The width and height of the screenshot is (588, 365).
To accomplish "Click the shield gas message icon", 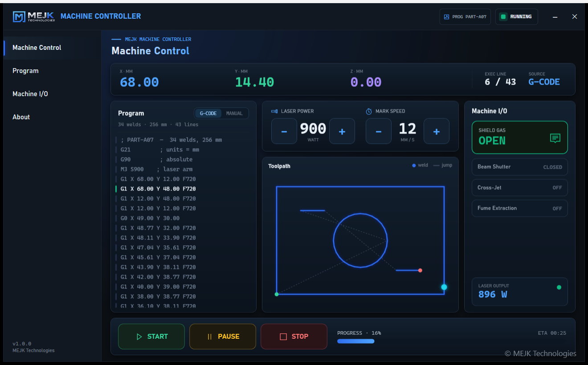I will pyautogui.click(x=555, y=138).
